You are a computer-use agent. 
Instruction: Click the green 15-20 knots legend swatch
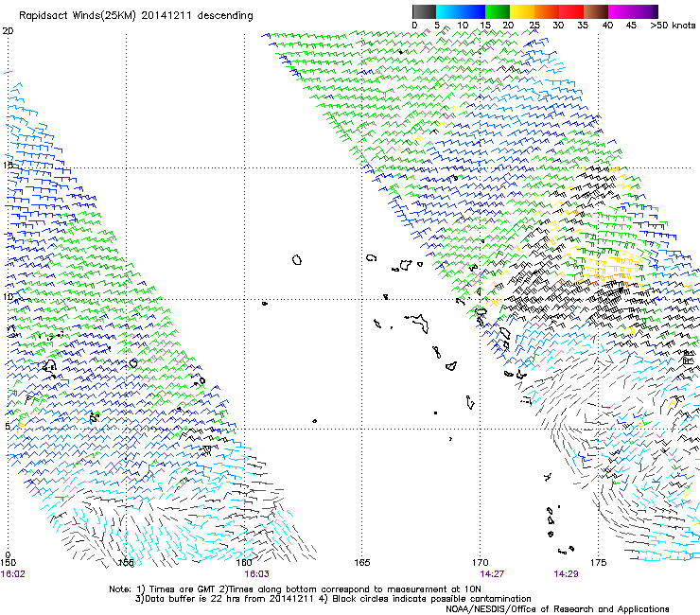point(498,11)
